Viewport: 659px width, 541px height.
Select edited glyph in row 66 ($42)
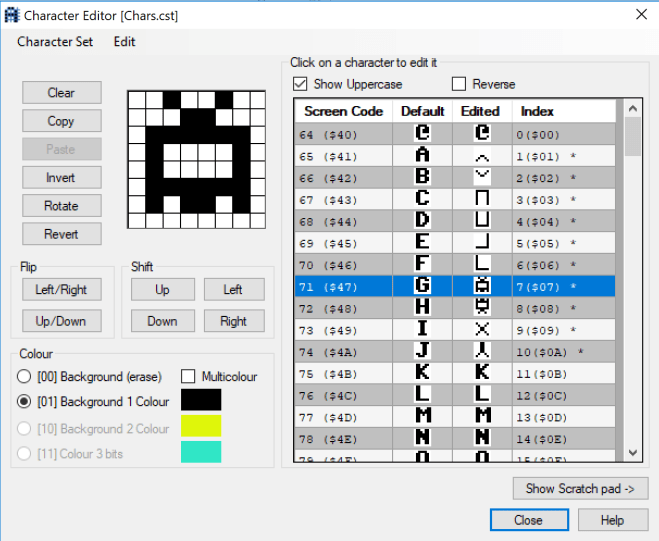pyautogui.click(x=482, y=178)
